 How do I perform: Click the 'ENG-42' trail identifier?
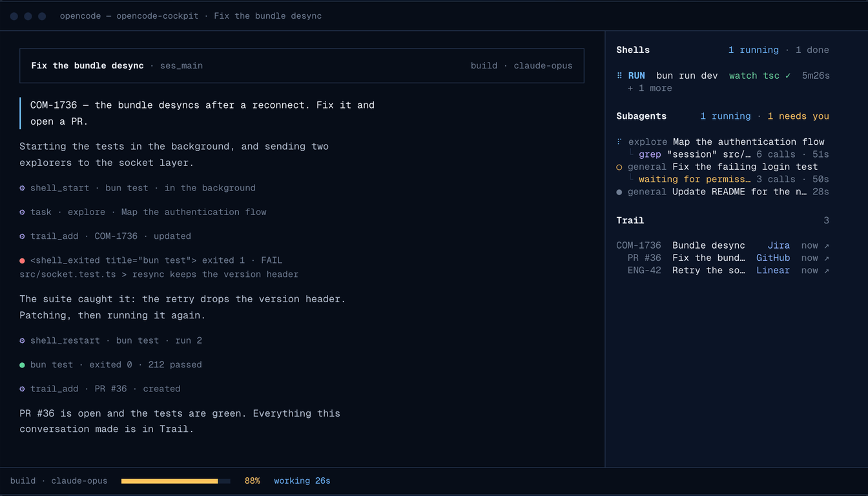click(645, 271)
